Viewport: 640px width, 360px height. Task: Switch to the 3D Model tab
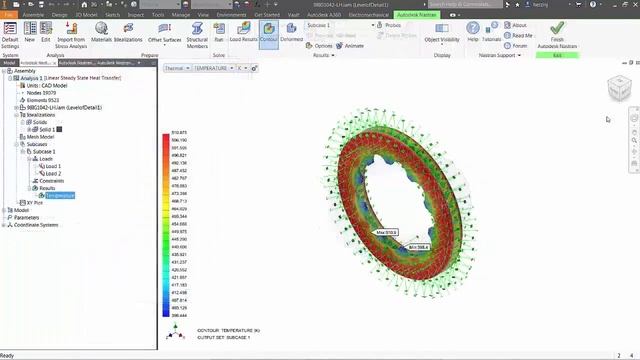pyautogui.click(x=87, y=15)
